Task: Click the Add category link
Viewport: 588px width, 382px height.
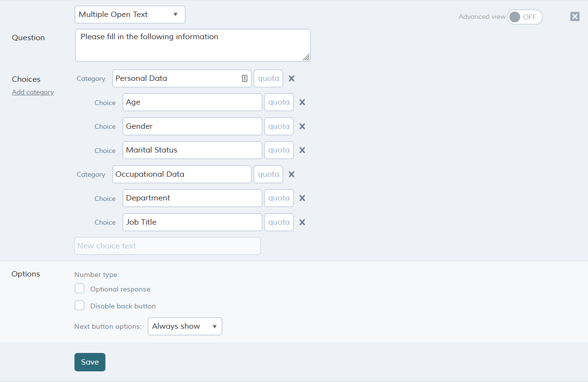Action: coord(33,92)
